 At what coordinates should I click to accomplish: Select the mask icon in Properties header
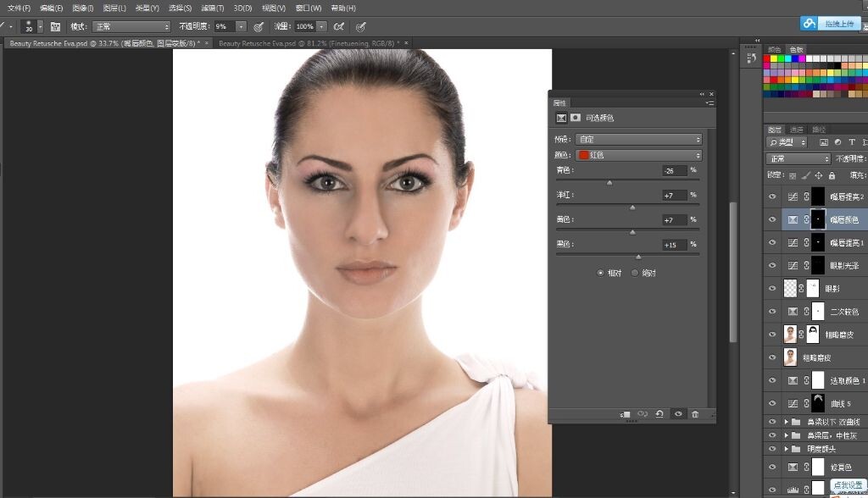coord(576,118)
